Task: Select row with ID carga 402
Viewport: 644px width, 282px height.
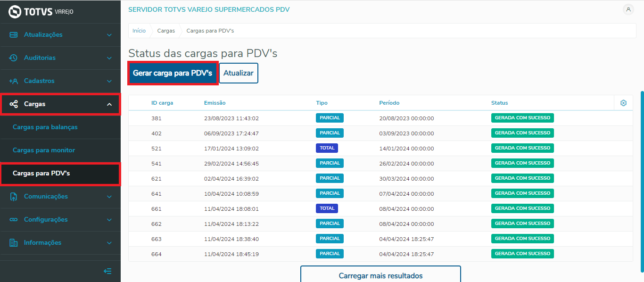Action: [x=380, y=133]
